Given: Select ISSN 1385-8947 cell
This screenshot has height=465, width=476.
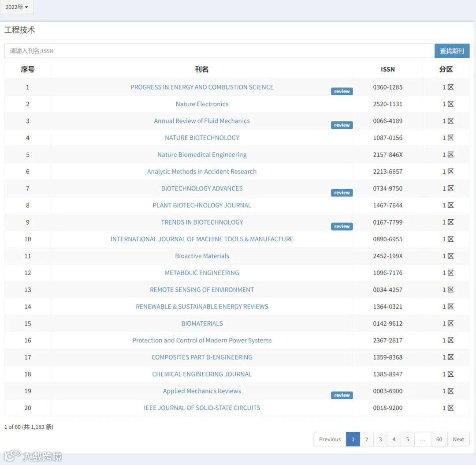Looking at the screenshot, I should [388, 374].
